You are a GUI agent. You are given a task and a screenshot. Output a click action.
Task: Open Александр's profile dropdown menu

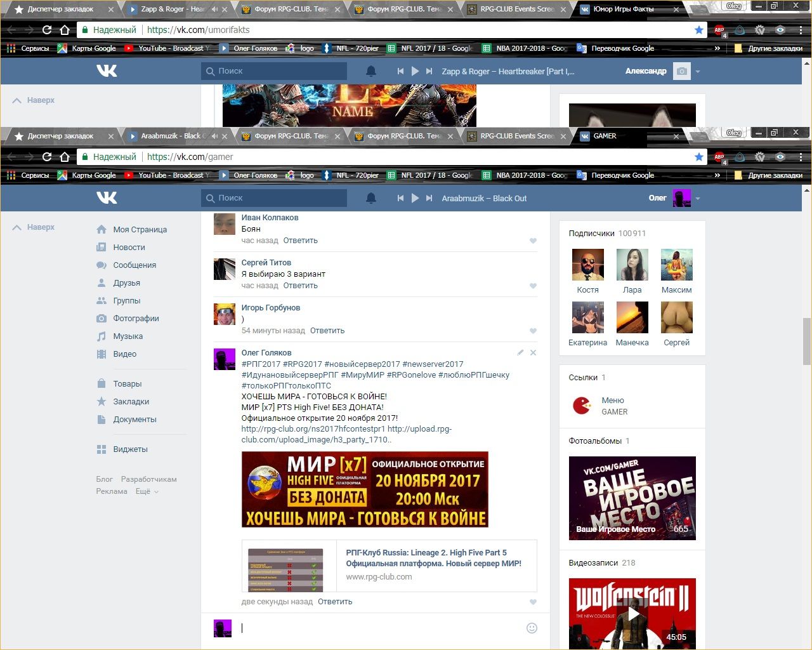698,72
